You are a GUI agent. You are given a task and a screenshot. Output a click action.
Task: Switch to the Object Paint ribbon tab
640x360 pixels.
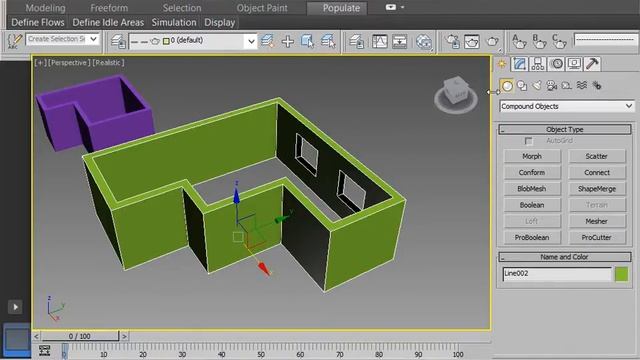tap(262, 8)
